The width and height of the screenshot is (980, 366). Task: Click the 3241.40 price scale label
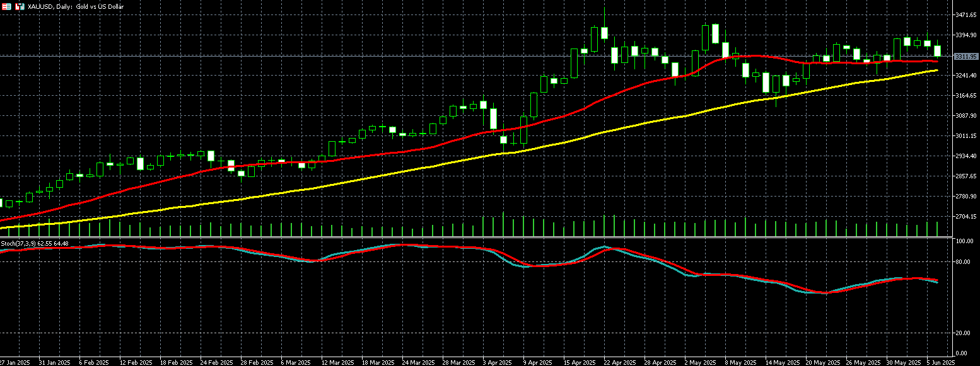pyautogui.click(x=965, y=75)
